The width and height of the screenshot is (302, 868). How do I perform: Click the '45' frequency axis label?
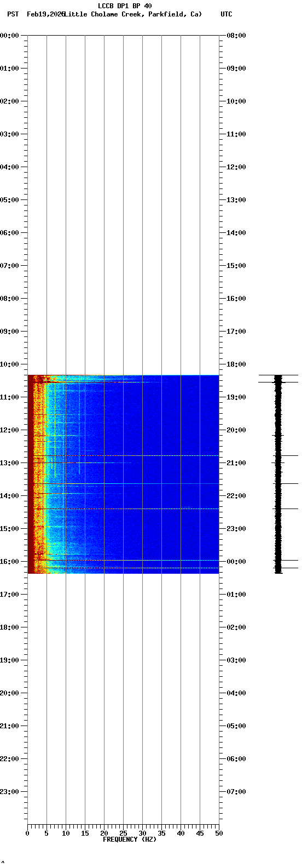pyautogui.click(x=200, y=833)
